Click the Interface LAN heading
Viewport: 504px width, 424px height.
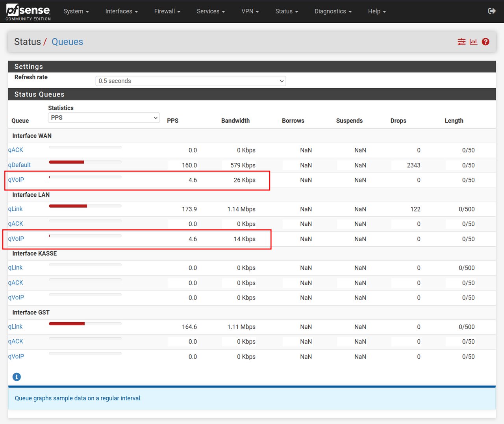(31, 195)
